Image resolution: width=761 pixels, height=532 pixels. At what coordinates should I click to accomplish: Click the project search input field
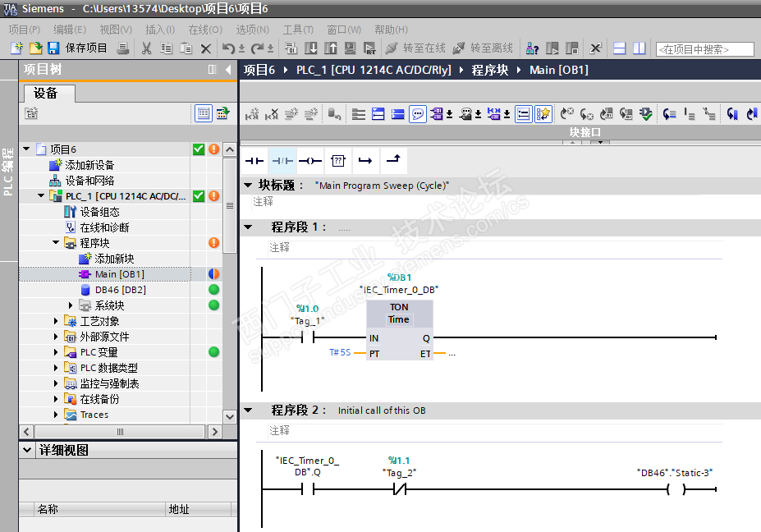pyautogui.click(x=704, y=49)
